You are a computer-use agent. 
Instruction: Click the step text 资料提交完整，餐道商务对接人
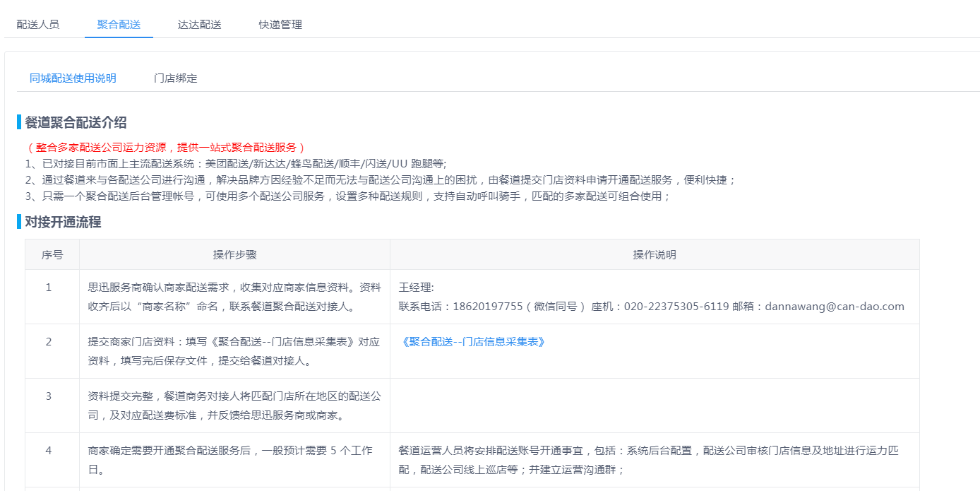click(234, 406)
